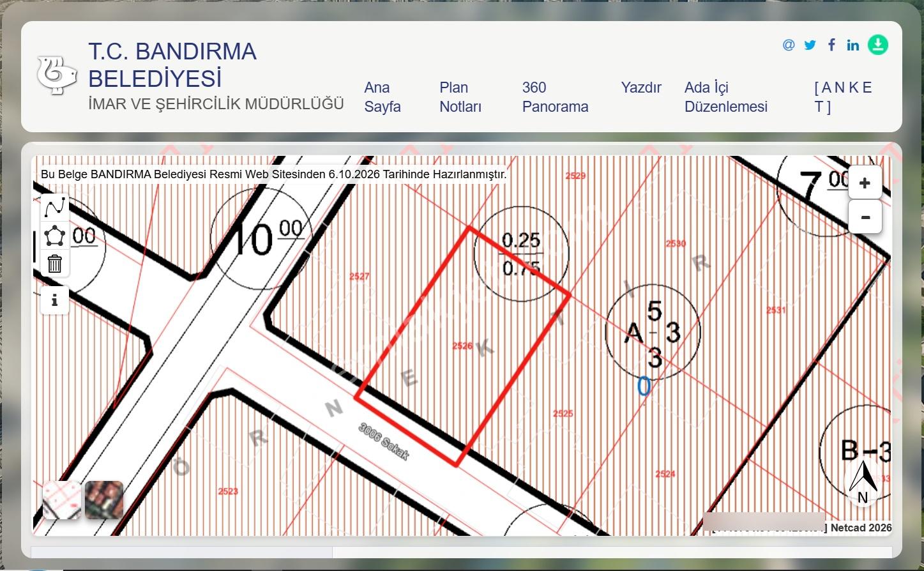This screenshot has width=924, height=571.
Task: Open 360 Panorama view
Action: (x=555, y=97)
